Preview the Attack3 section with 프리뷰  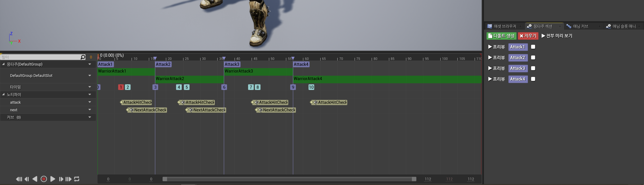pos(497,68)
